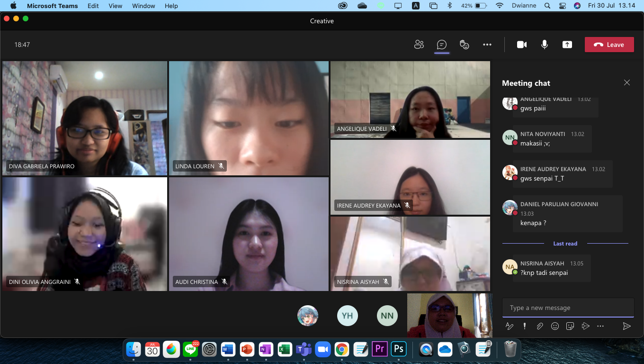Open the More actions ellipsis menu
644x364 pixels.
(487, 45)
